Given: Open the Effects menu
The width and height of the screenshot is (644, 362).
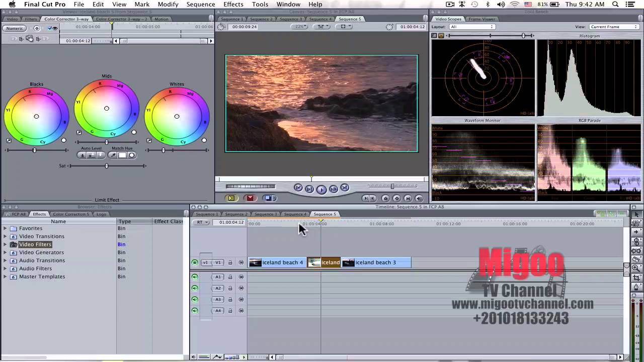Looking at the screenshot, I should 233,5.
